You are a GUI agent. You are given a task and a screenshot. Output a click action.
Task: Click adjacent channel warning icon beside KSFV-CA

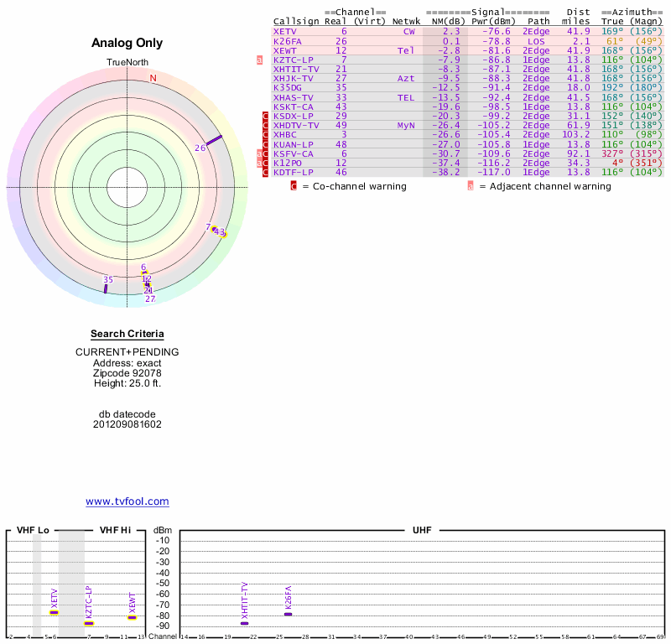coord(260,154)
